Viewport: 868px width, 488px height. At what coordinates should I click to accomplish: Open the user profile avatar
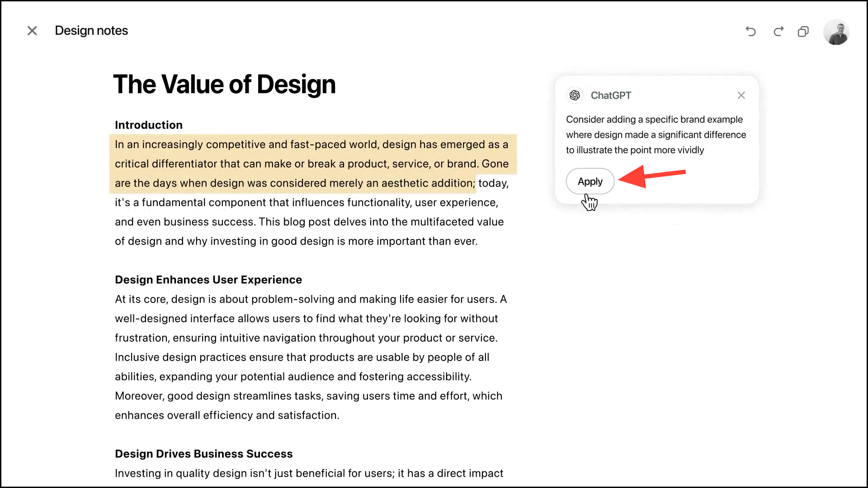pyautogui.click(x=836, y=32)
